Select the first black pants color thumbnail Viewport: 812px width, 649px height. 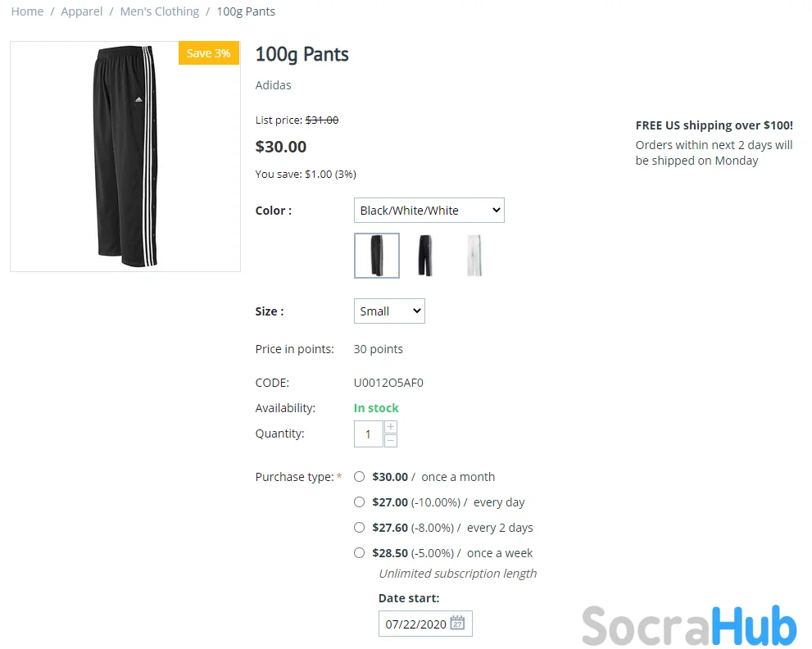click(x=377, y=256)
